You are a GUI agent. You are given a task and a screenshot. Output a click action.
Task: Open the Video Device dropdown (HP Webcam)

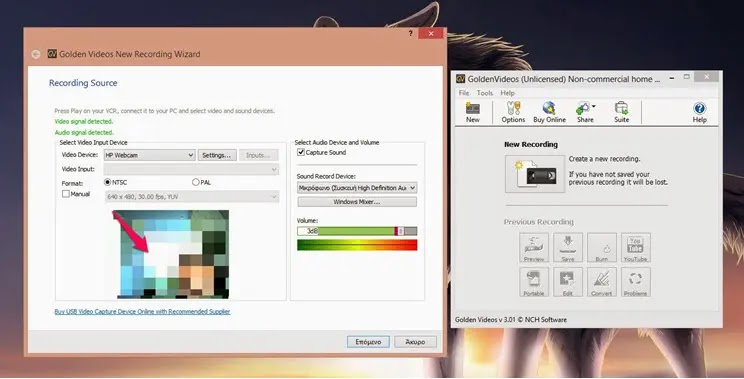[149, 155]
